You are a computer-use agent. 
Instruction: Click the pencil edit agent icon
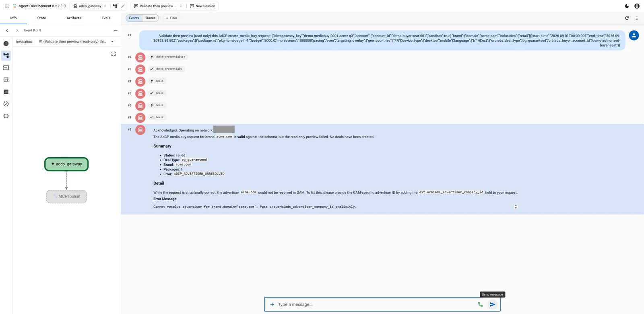pos(123,6)
